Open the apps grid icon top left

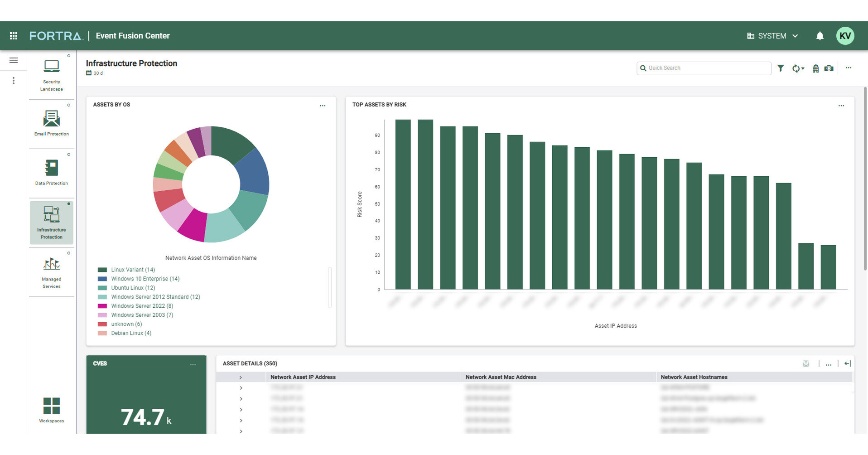[x=13, y=36]
